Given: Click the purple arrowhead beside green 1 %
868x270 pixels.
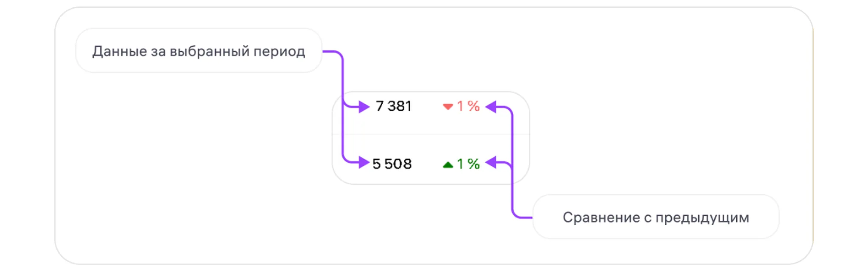Looking at the screenshot, I should point(491,163).
